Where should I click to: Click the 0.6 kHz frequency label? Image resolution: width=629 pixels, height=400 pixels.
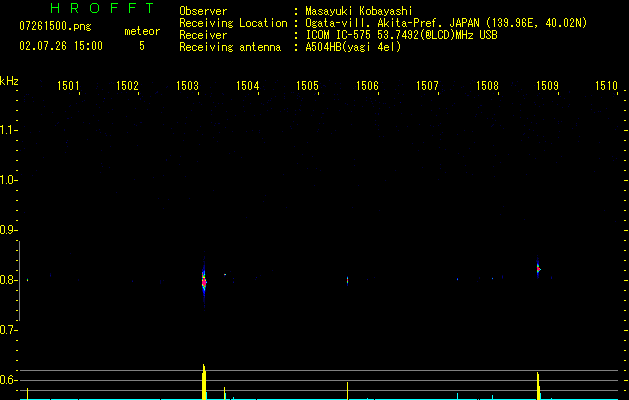click(8, 380)
